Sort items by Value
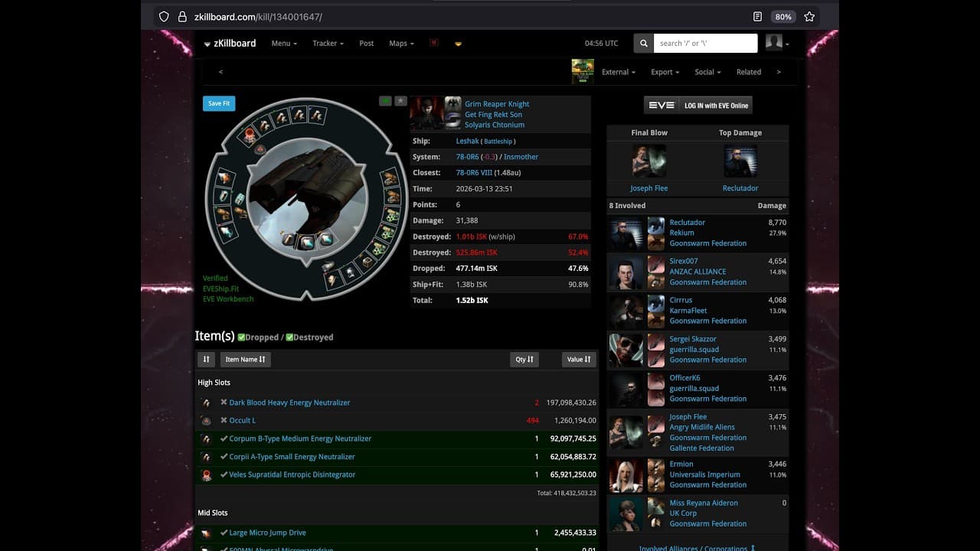This screenshot has height=551, width=980. [578, 359]
